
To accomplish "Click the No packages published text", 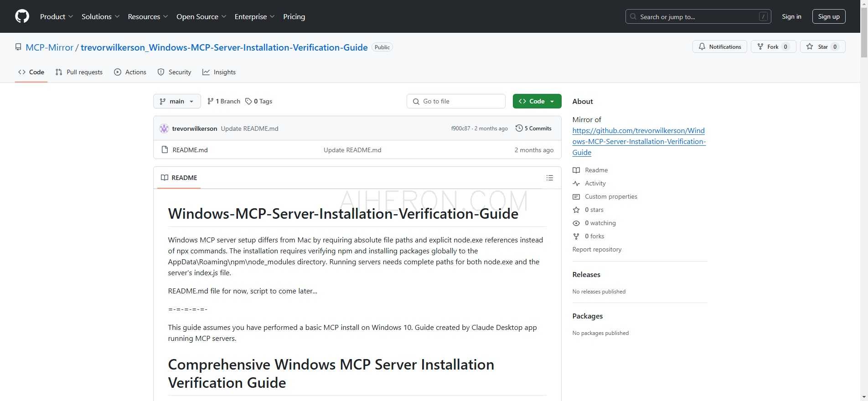I will (x=600, y=333).
